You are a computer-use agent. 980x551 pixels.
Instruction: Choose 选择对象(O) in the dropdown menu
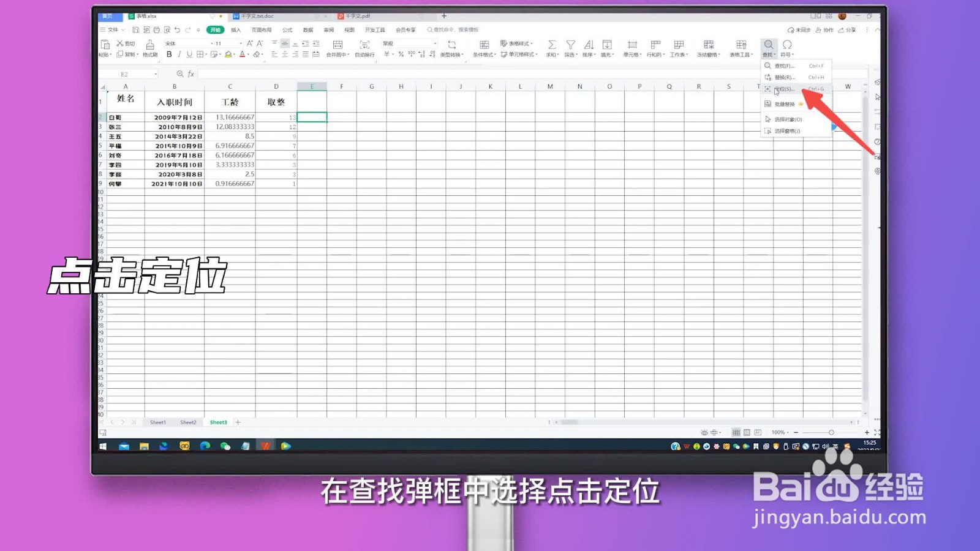click(x=796, y=119)
